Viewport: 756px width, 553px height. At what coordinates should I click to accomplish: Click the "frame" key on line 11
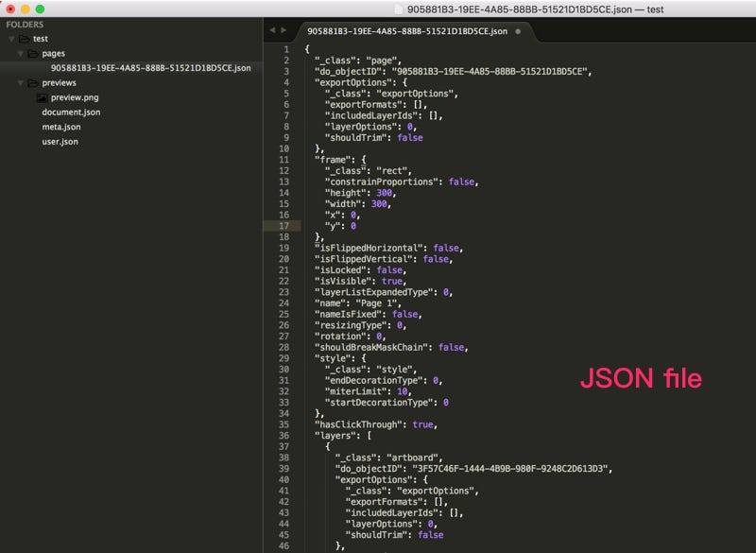pyautogui.click(x=334, y=160)
